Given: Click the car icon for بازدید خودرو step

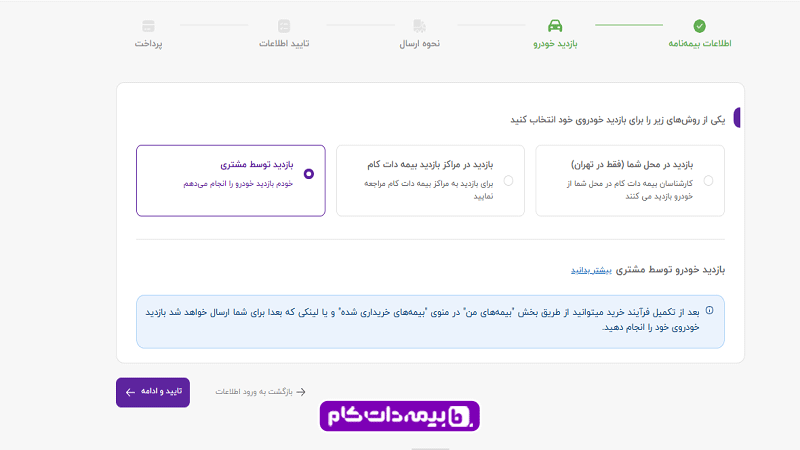Looking at the screenshot, I should tap(555, 26).
